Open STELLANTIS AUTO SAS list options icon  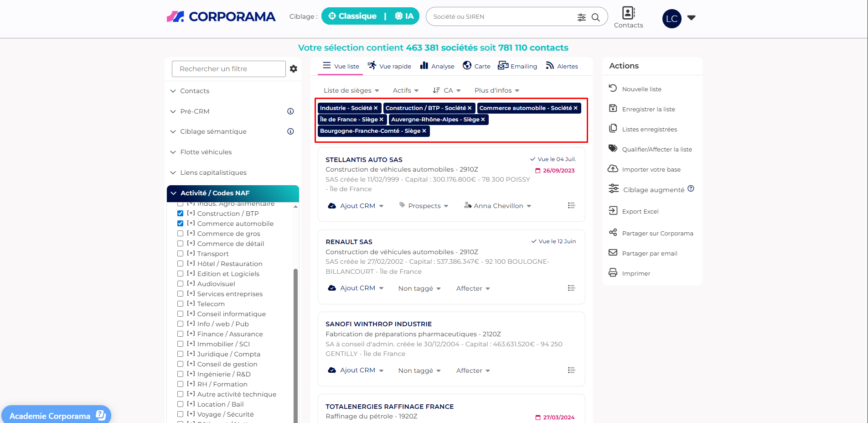[x=571, y=206]
